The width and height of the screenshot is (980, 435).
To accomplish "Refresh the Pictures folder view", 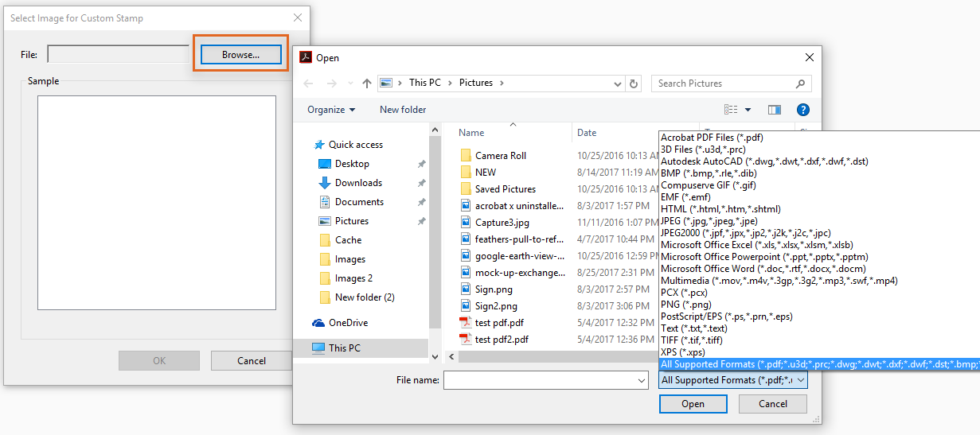I will pyautogui.click(x=634, y=84).
